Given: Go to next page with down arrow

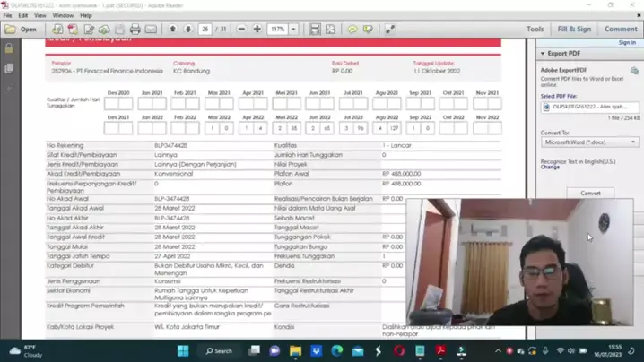Looking at the screenshot, I should 187,30.
